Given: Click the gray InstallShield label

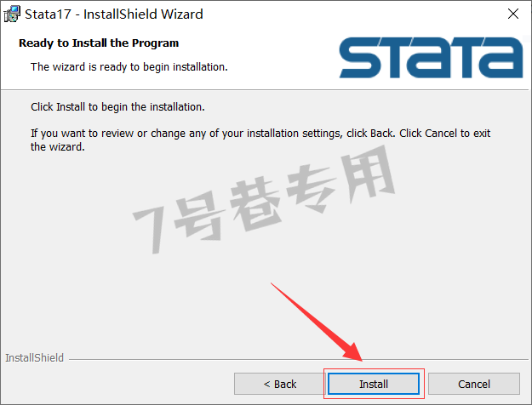Looking at the screenshot, I should pyautogui.click(x=34, y=358).
